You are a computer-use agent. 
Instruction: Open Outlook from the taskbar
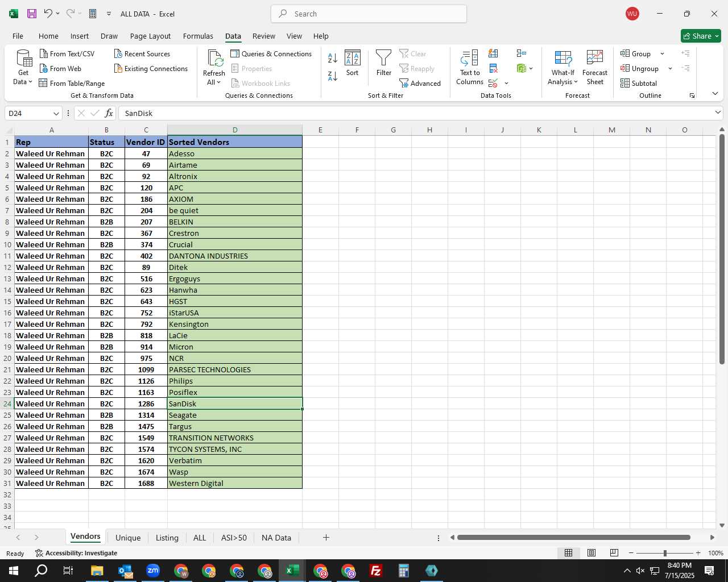click(x=125, y=571)
